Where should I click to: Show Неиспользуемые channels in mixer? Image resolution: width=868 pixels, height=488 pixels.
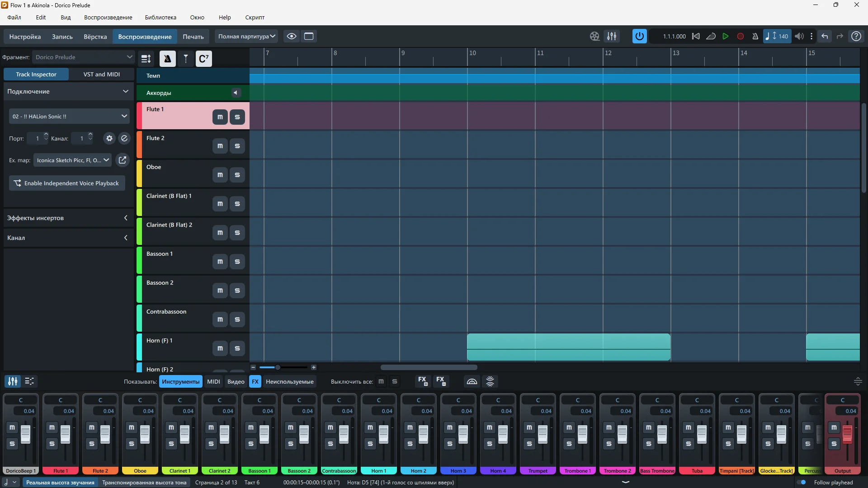(289, 381)
